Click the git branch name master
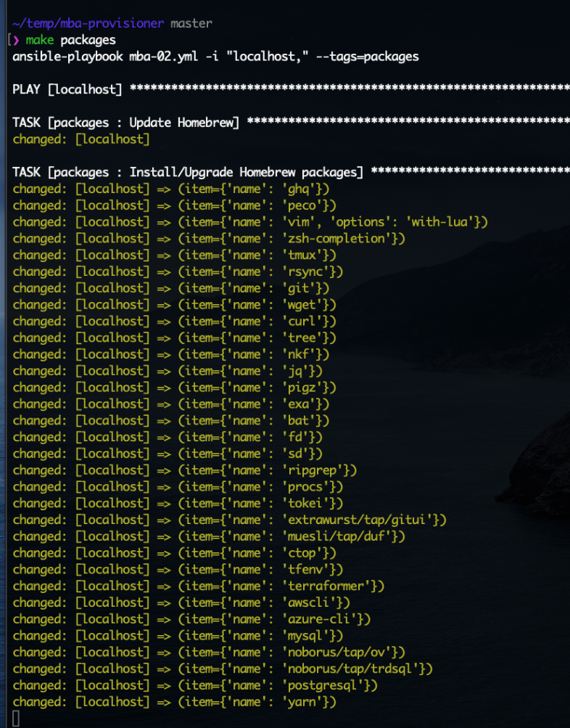 coord(191,23)
